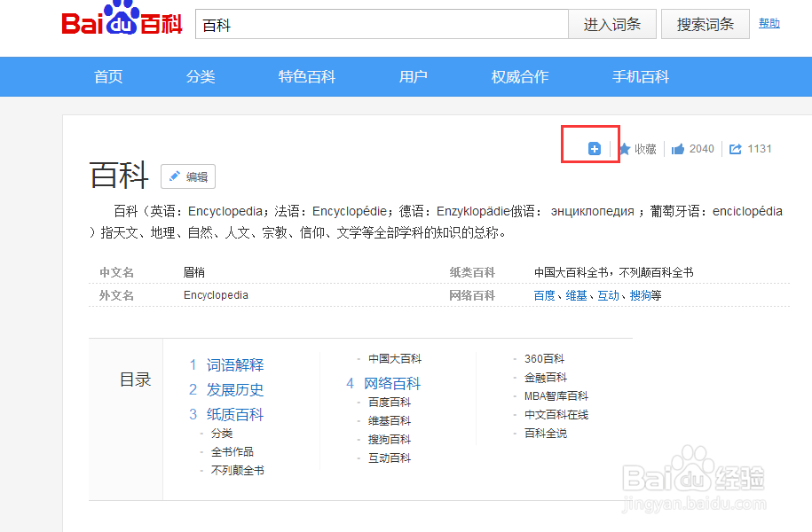Open the 特色百科 nav item

(306, 76)
